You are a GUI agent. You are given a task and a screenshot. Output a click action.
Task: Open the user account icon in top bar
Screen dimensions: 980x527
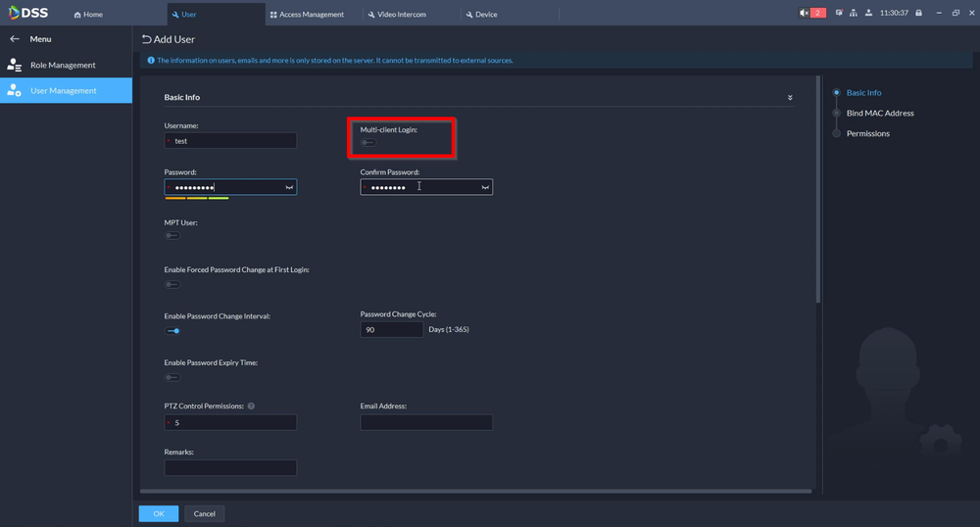(x=867, y=13)
